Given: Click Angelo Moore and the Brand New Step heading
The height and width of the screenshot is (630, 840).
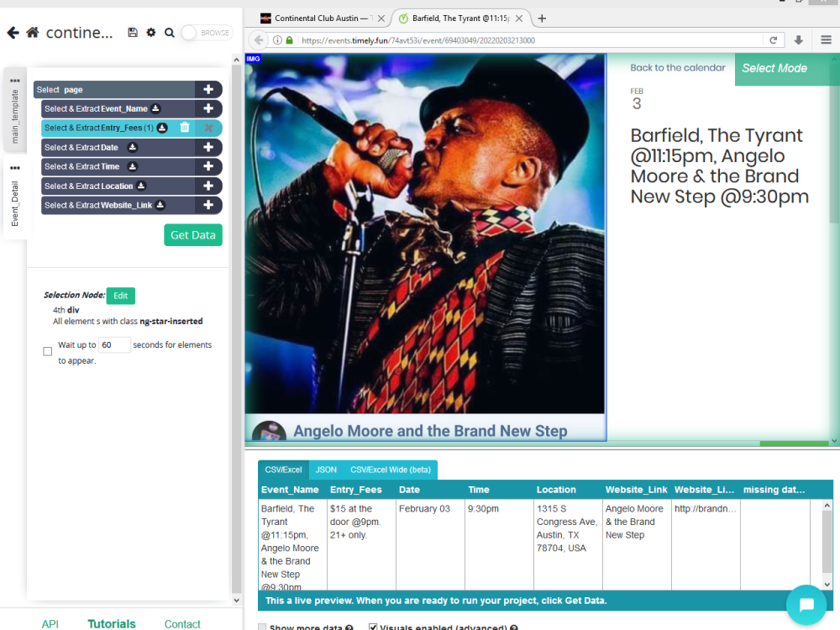Looking at the screenshot, I should click(x=429, y=431).
